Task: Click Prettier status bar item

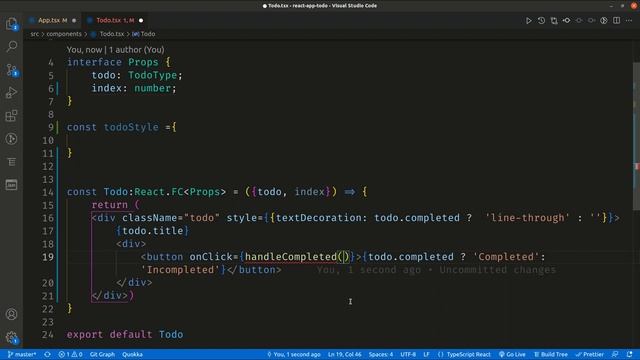Action: tap(589, 354)
